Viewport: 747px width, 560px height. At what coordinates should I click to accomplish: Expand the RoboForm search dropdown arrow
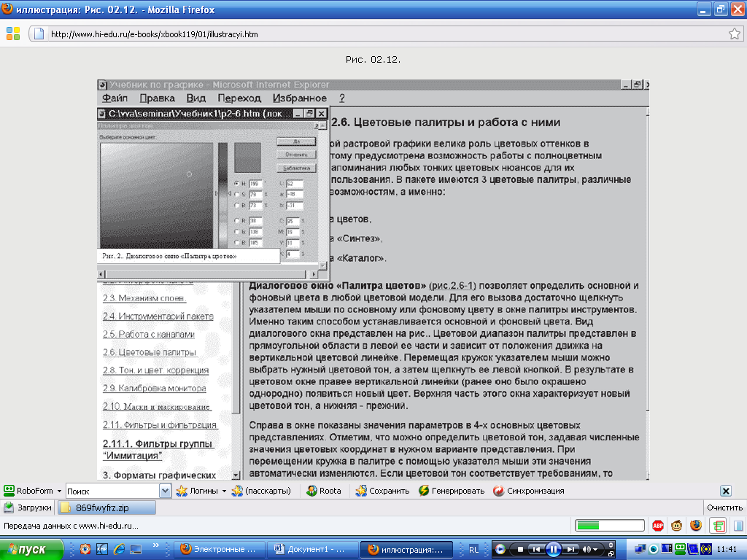(165, 491)
